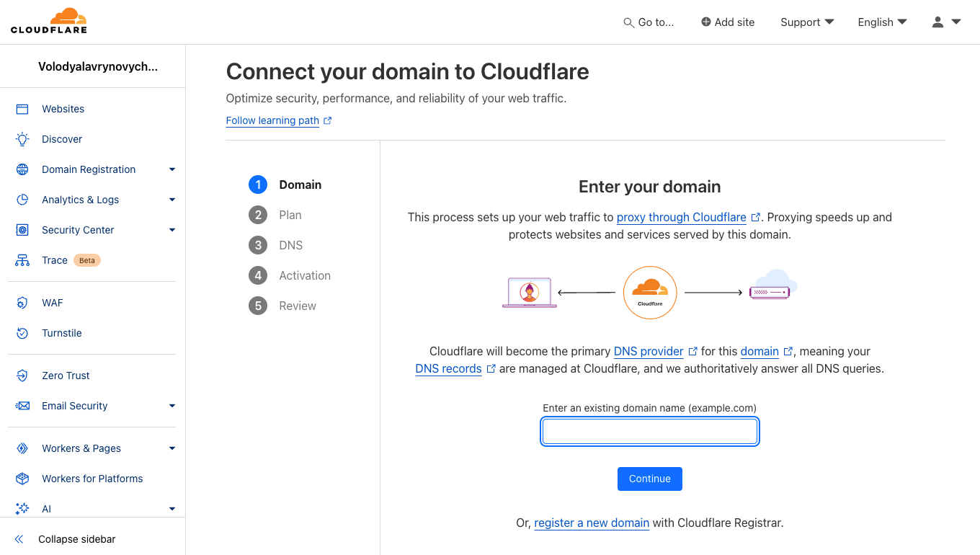Click the Discover lightbulb icon

(x=22, y=139)
